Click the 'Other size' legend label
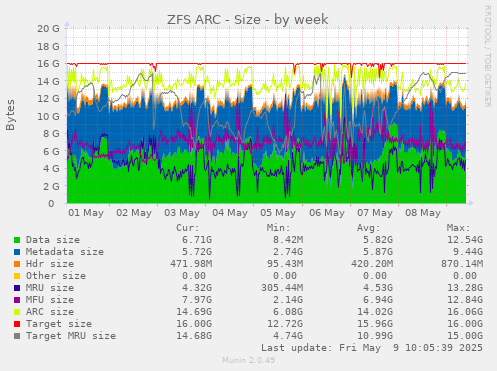The width and height of the screenshot is (497, 371). pyautogui.click(x=56, y=276)
